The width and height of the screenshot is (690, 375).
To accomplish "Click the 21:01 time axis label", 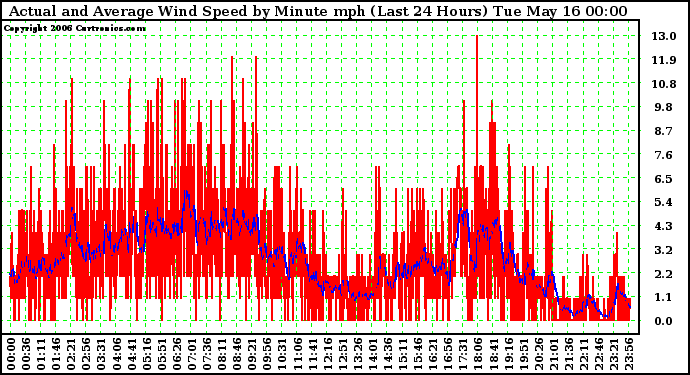I will 553,354.
